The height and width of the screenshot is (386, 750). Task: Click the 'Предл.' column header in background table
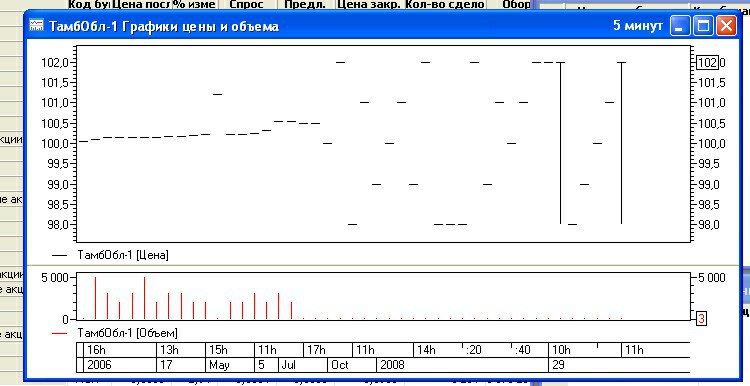pos(305,4)
